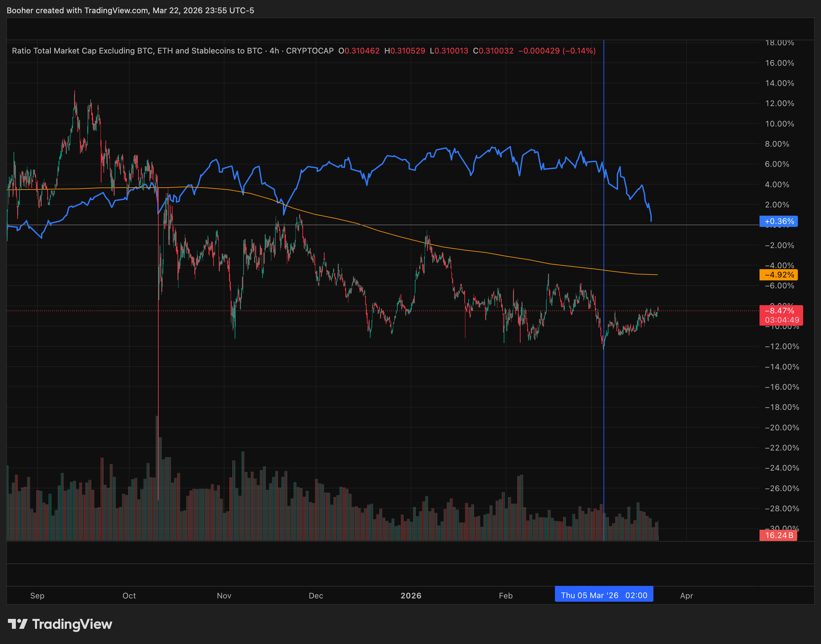Select the Oct label on time axis

pos(129,595)
